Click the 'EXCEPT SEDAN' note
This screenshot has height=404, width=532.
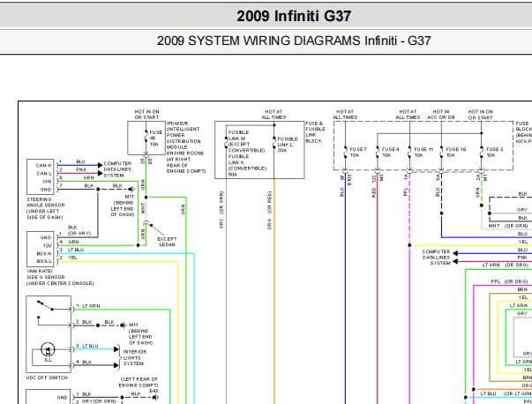(x=167, y=242)
